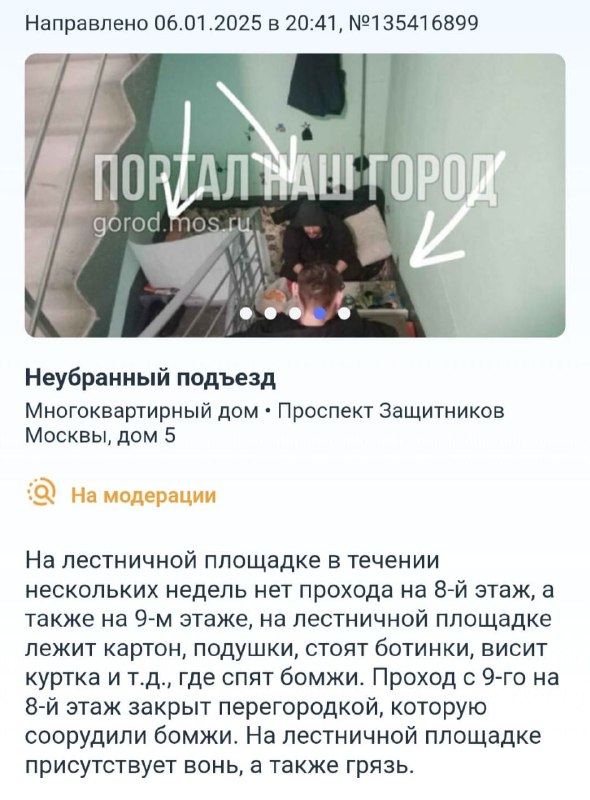Click the 'ПОРТАЛ НАШ ГОРОД' watermark text
This screenshot has height=800, width=590.
(295, 178)
